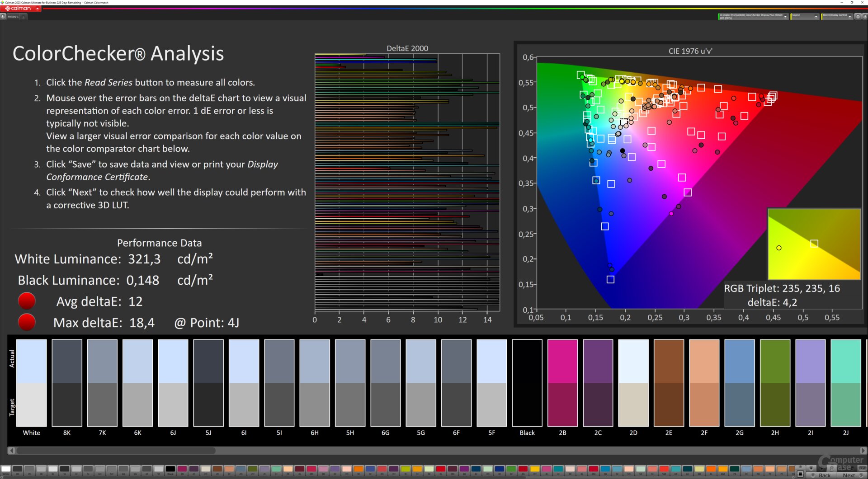The width and height of the screenshot is (868, 479).
Task: Click the '@ Point: 4J' text
Action: pyautogui.click(x=207, y=323)
